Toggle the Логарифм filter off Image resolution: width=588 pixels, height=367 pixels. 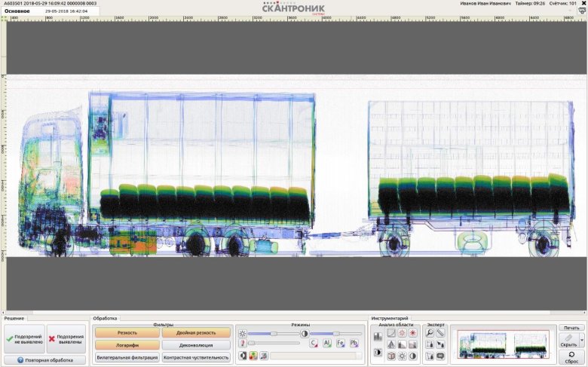tap(127, 345)
